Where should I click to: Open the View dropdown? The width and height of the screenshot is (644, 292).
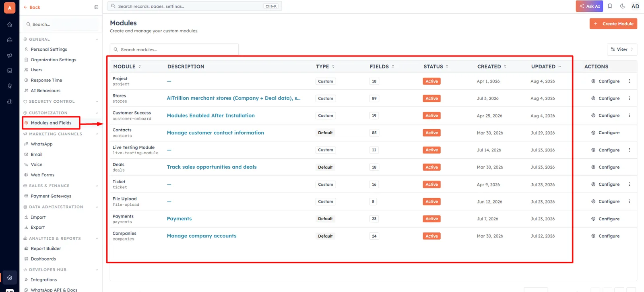[622, 49]
